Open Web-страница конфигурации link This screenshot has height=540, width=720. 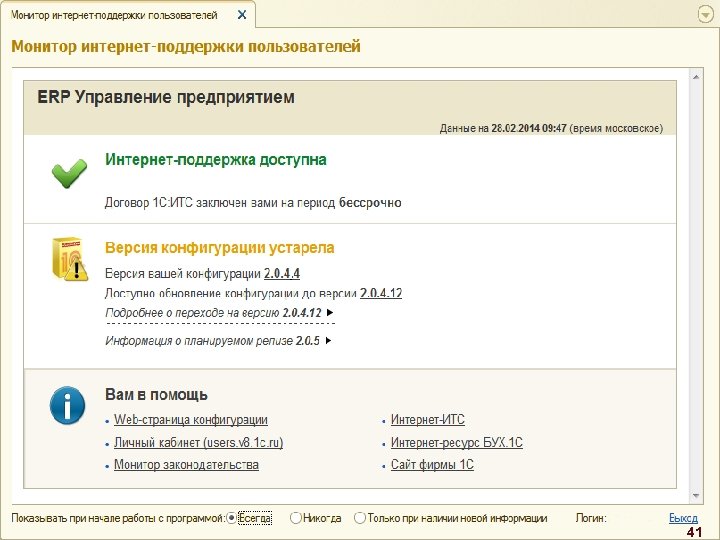(x=191, y=420)
